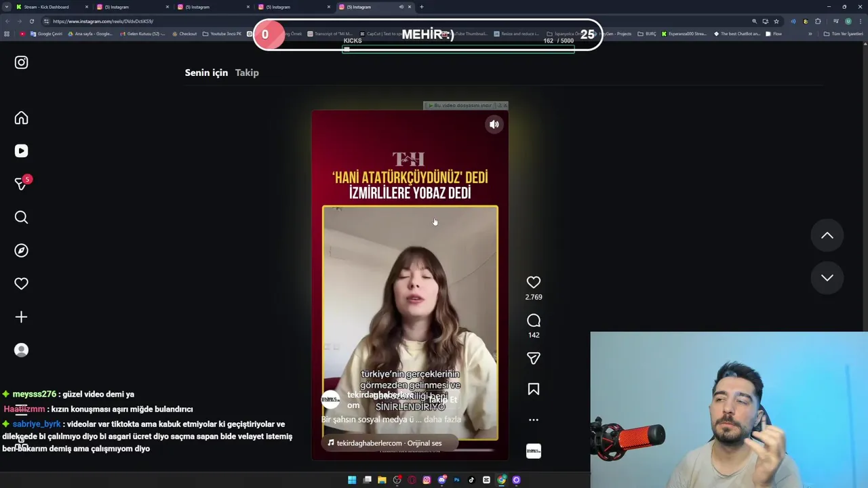
Task: Go back in browser history
Action: tap(7, 21)
